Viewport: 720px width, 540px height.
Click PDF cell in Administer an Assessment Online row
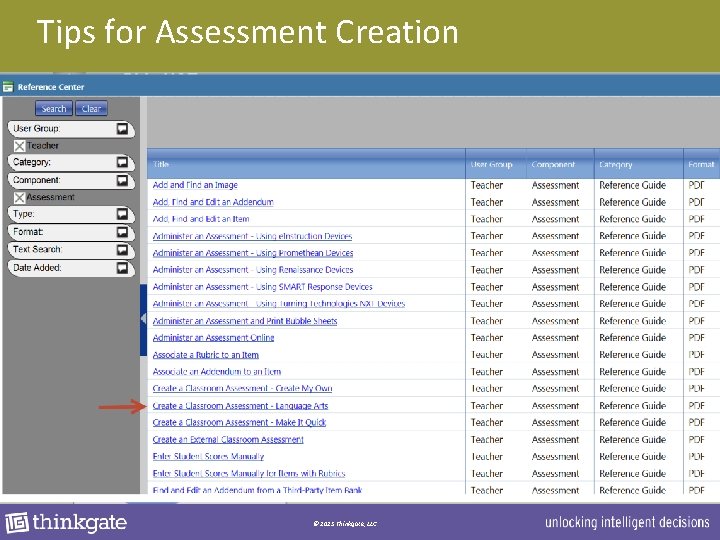(696, 338)
